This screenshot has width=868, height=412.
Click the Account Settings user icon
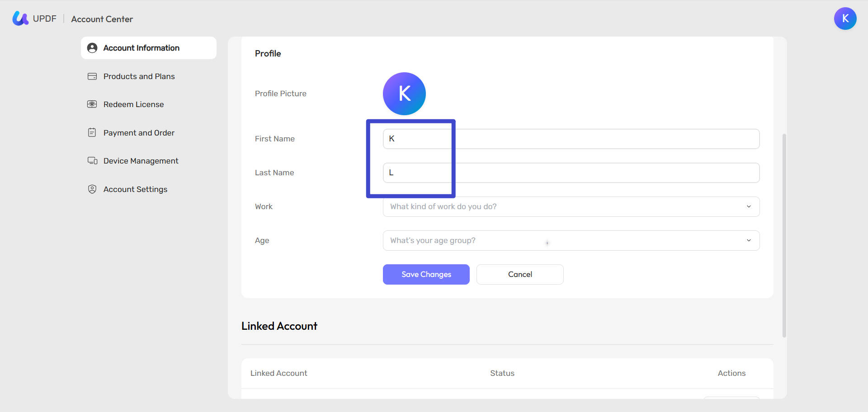pyautogui.click(x=92, y=189)
